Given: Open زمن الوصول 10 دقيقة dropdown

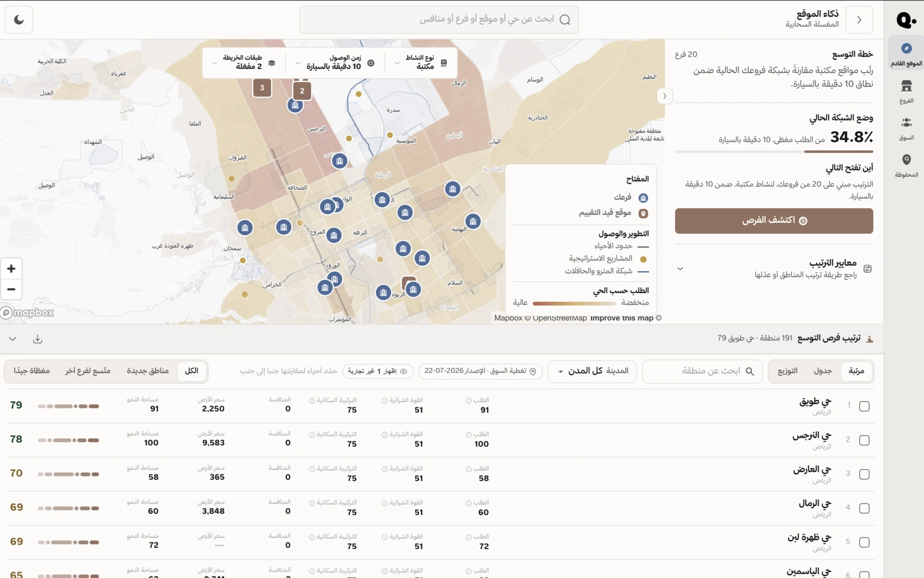Looking at the screenshot, I should (x=334, y=62).
